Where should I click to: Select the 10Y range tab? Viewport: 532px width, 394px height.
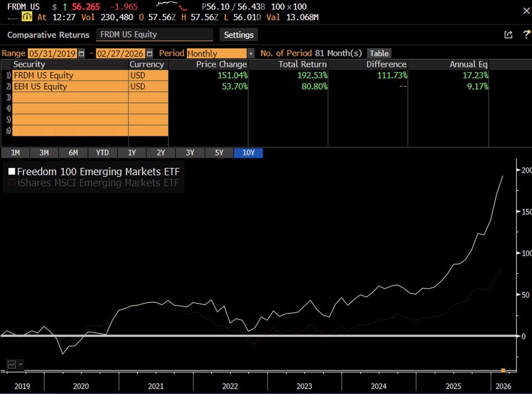click(x=248, y=153)
